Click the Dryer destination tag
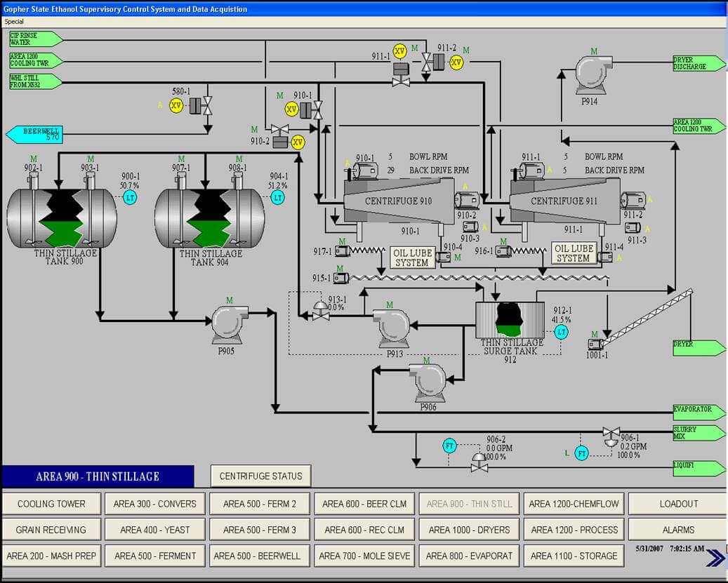This screenshot has width=728, height=583. pos(699,348)
